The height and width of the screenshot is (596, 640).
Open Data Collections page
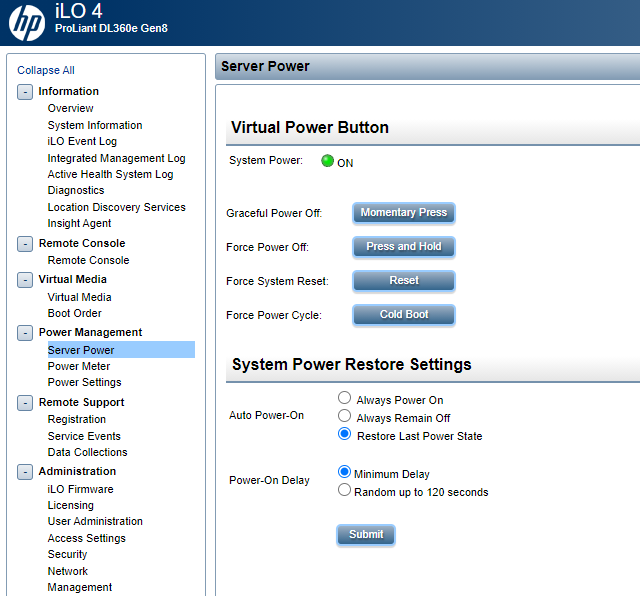[87, 452]
